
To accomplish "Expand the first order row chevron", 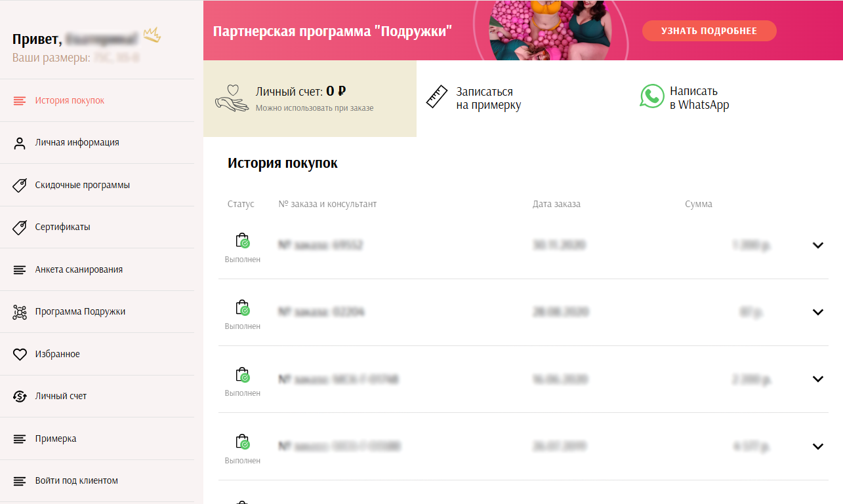I will [817, 246].
